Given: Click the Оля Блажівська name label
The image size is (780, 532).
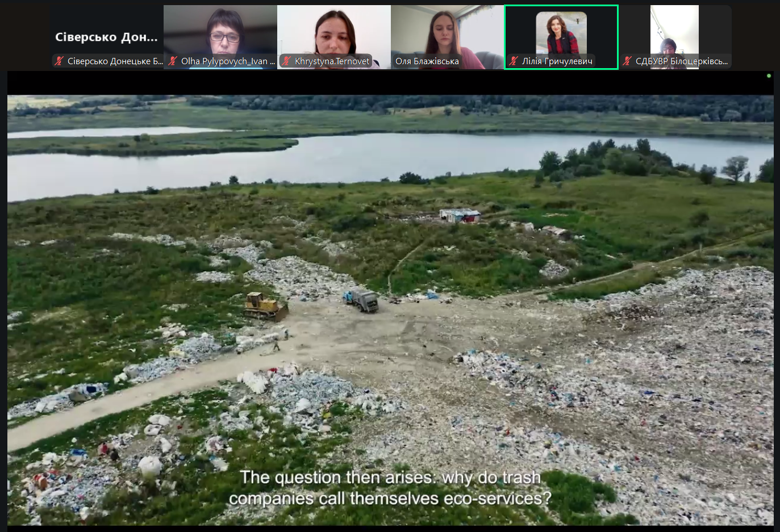Looking at the screenshot, I should 427,61.
